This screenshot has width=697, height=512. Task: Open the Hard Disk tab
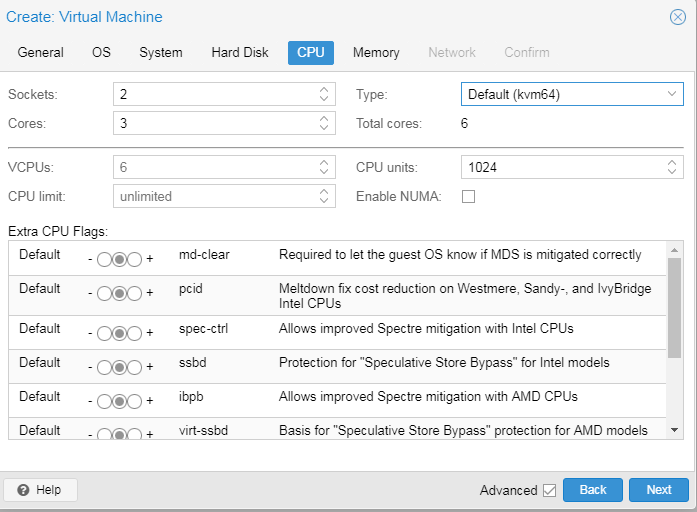click(240, 52)
